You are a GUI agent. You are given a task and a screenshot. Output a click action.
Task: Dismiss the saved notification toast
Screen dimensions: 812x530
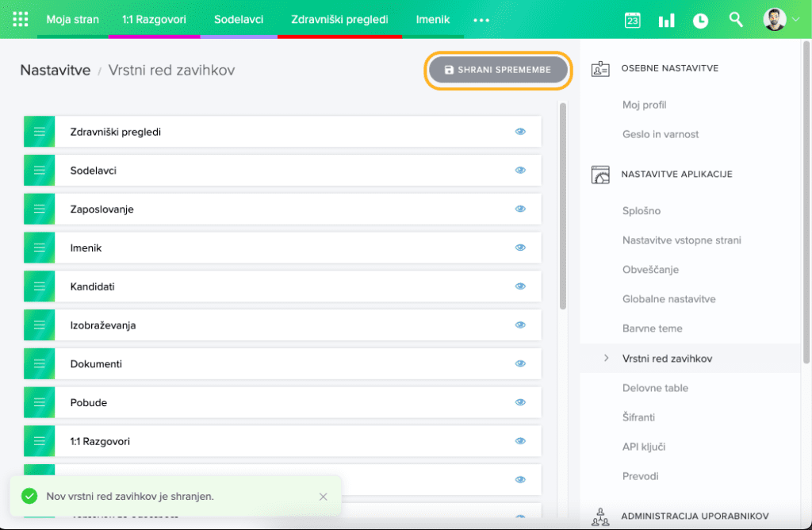point(323,497)
